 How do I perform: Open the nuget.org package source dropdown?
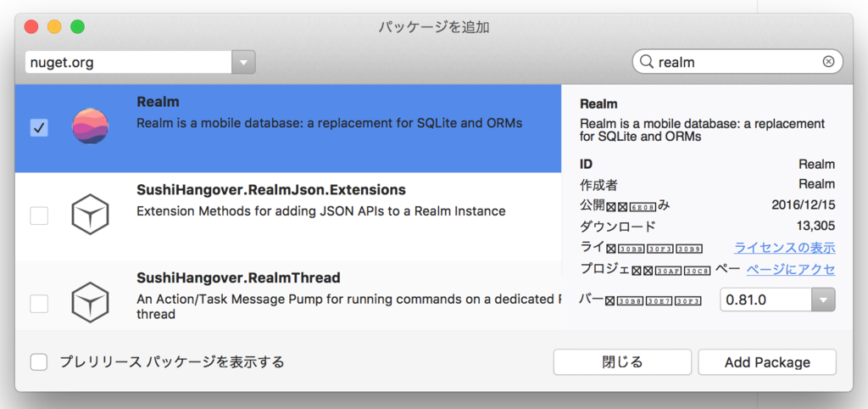point(243,62)
